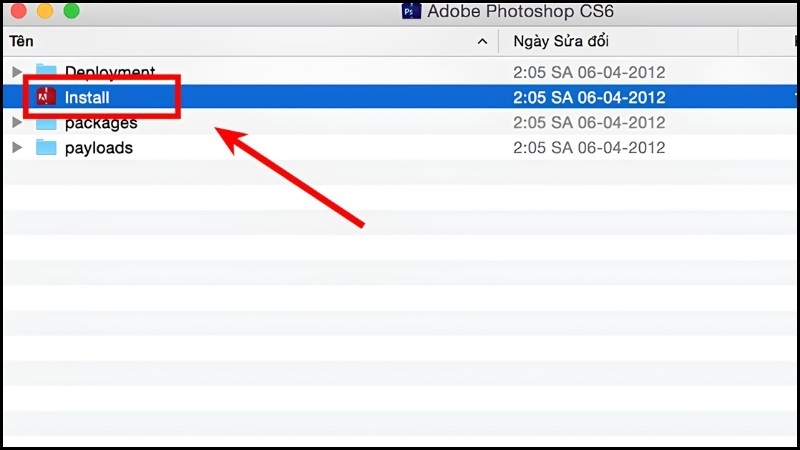Click the date of the packages row
The width and height of the screenshot is (800, 450).
click(x=589, y=122)
